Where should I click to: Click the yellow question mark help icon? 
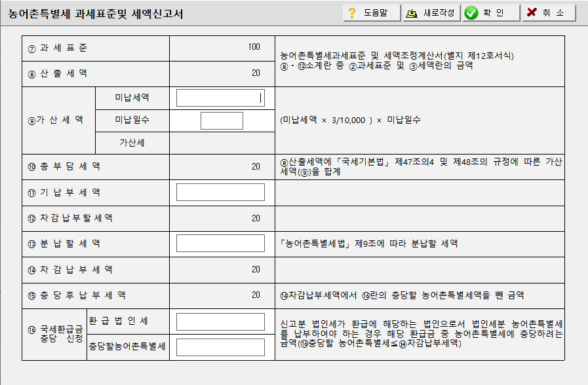tap(352, 12)
